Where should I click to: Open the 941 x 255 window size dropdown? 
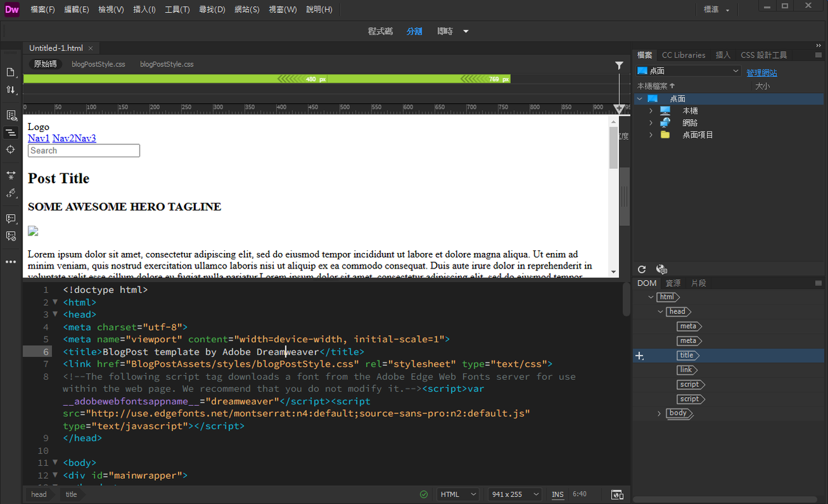(515, 494)
